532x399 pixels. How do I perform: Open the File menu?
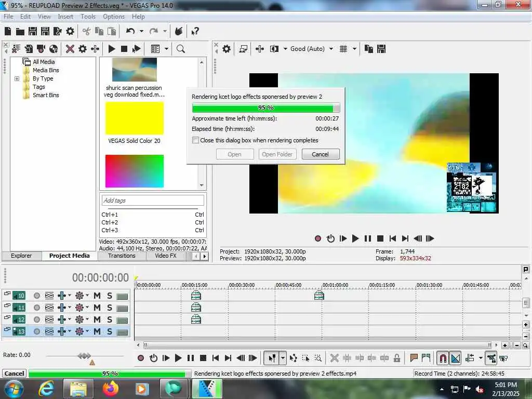point(8,17)
